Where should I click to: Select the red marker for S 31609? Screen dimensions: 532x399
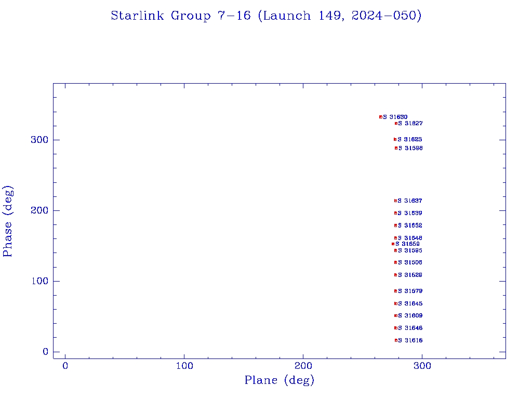coord(396,315)
